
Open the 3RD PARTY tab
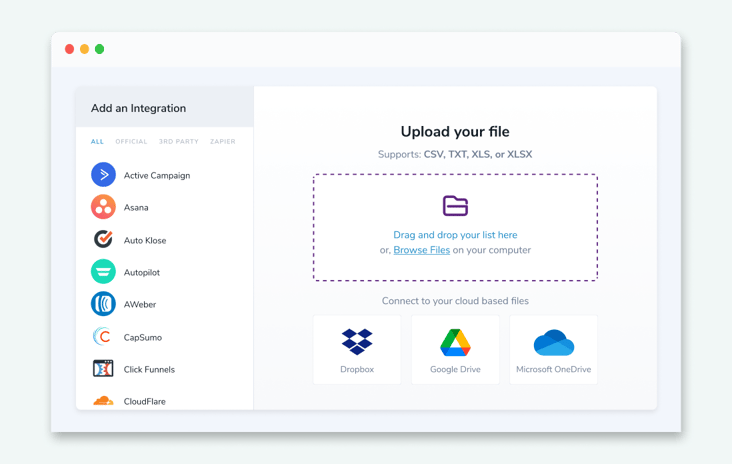tap(179, 142)
